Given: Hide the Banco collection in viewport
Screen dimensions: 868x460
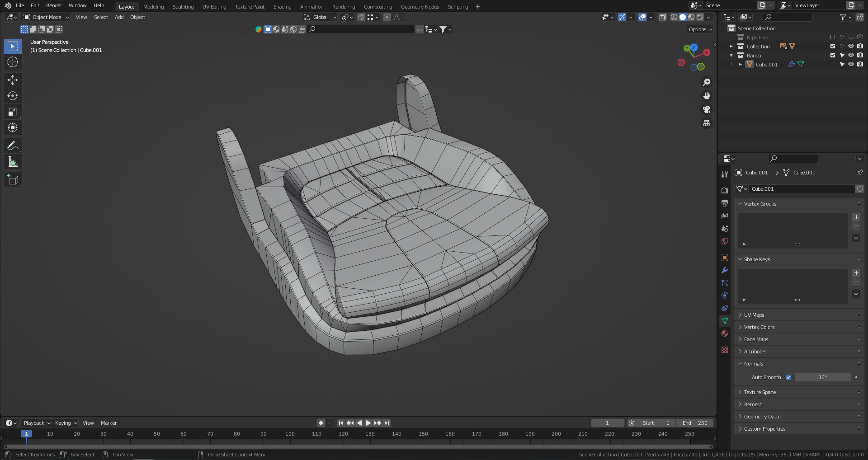Looking at the screenshot, I should 851,56.
